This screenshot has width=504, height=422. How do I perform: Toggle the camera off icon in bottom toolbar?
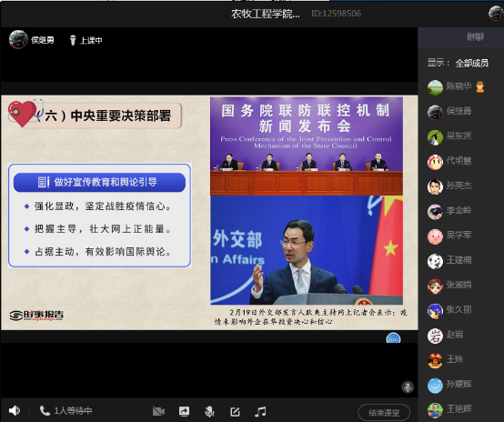coord(158,411)
